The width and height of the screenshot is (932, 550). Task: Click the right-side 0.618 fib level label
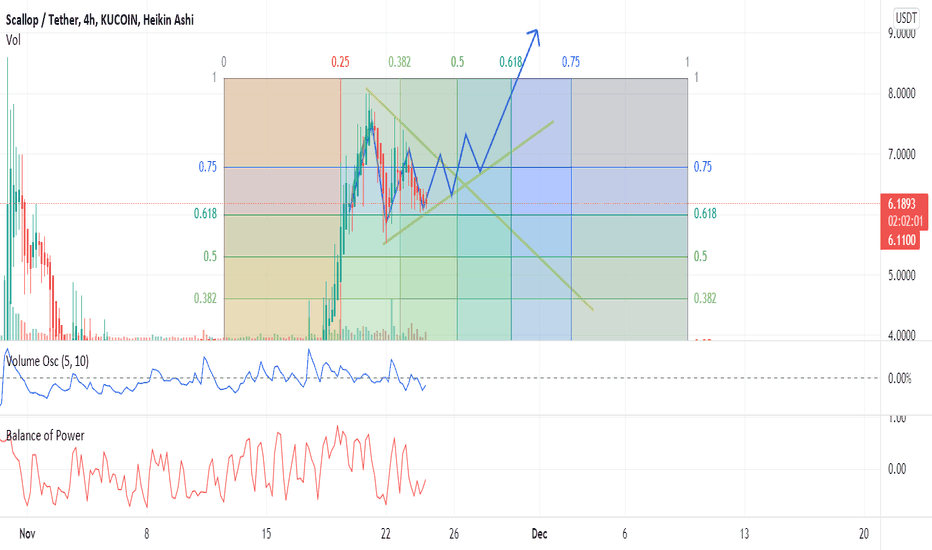[x=705, y=213]
